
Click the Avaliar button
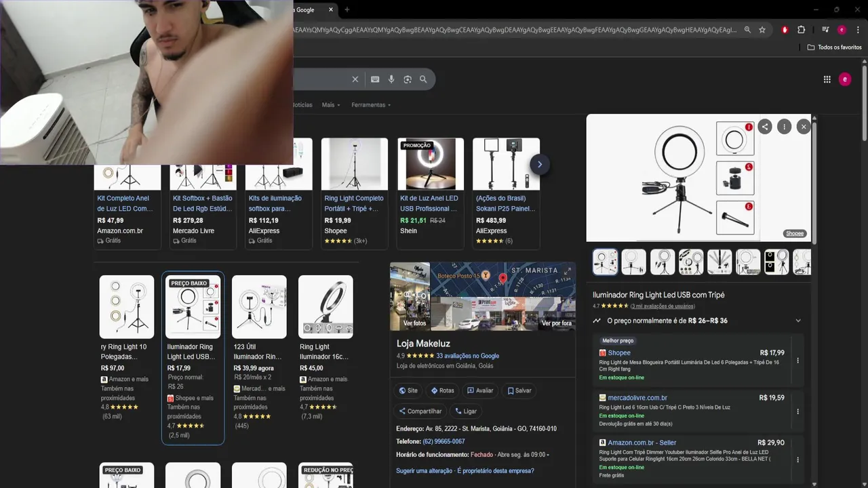click(x=480, y=390)
